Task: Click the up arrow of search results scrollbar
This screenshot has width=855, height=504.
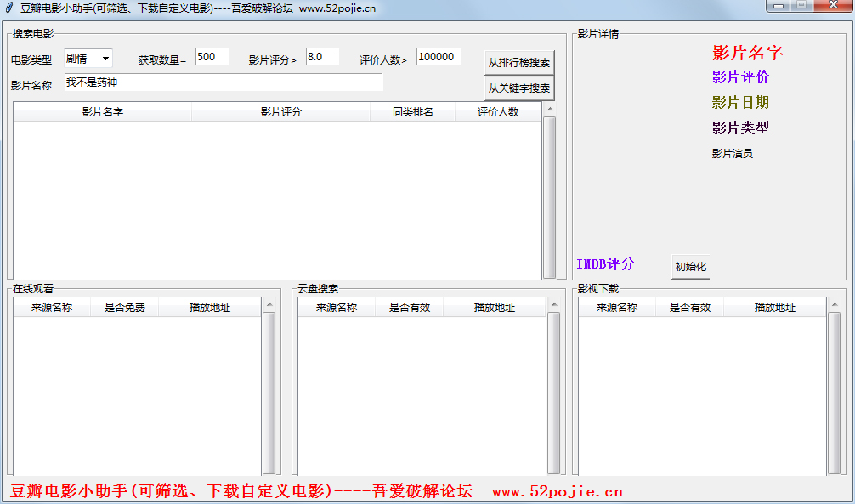Action: pos(549,110)
